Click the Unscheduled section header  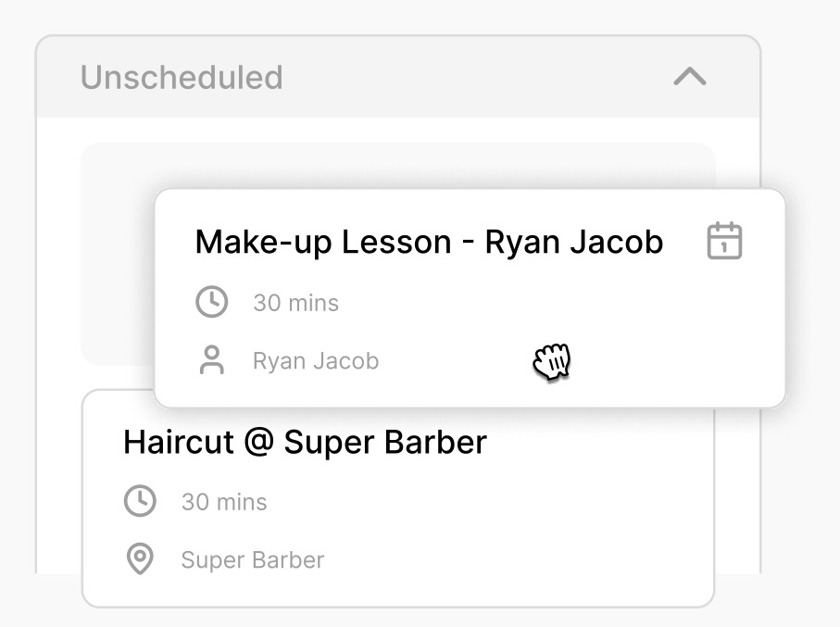[182, 78]
